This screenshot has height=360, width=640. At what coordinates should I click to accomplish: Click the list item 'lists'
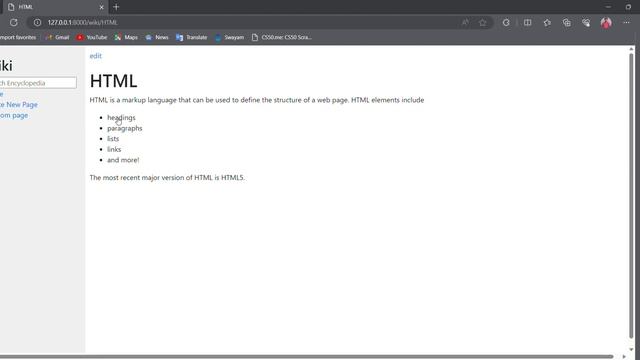tap(113, 139)
